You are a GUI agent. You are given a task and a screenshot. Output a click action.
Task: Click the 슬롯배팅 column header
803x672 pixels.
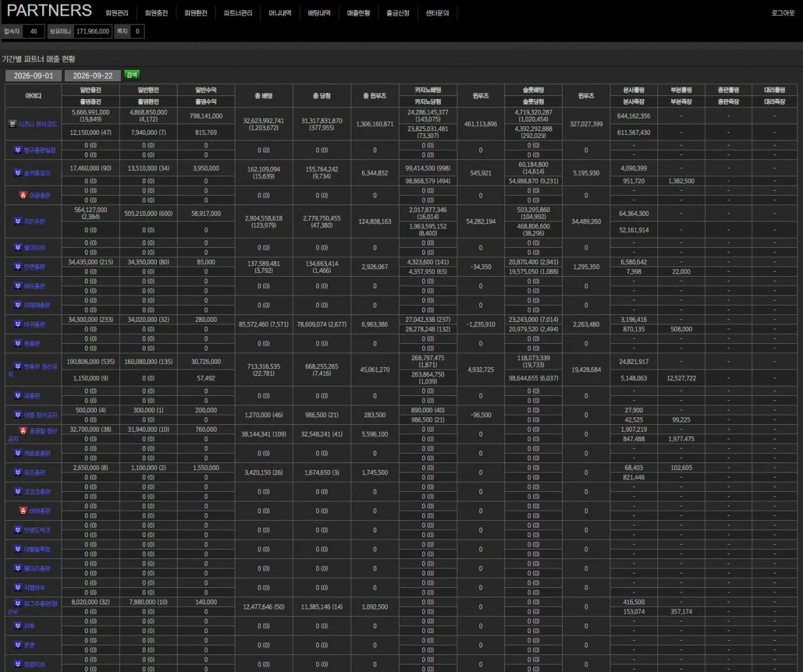[533, 90]
